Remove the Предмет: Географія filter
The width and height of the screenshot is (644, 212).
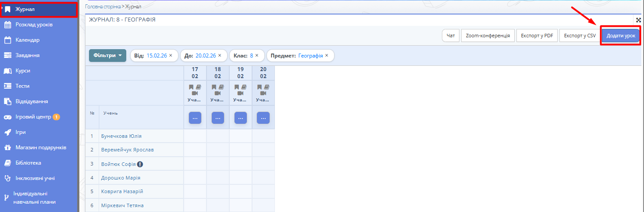coord(327,56)
